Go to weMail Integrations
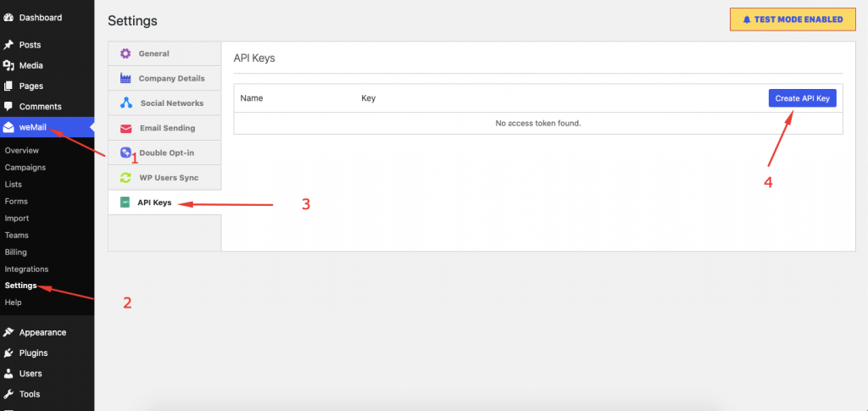 tap(26, 269)
